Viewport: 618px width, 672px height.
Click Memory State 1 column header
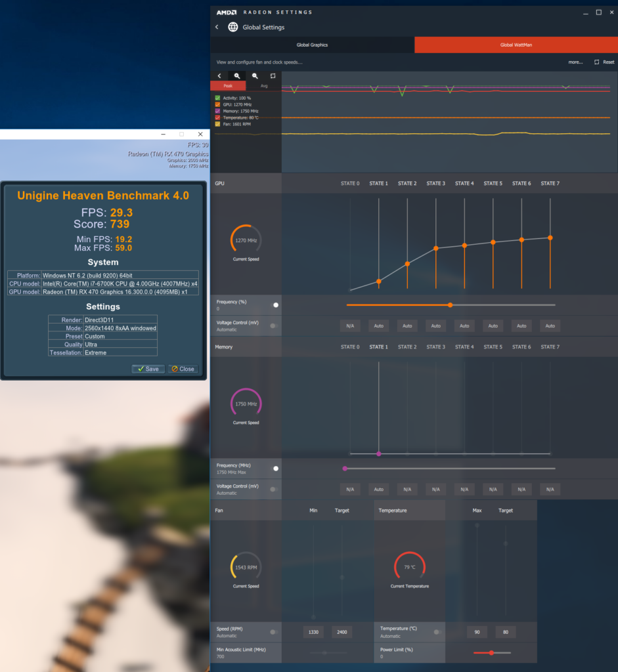[x=379, y=346]
